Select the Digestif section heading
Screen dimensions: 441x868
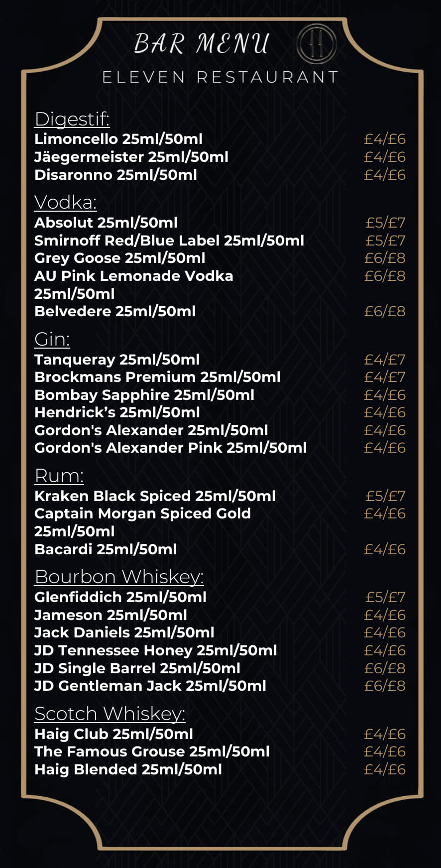click(x=72, y=119)
